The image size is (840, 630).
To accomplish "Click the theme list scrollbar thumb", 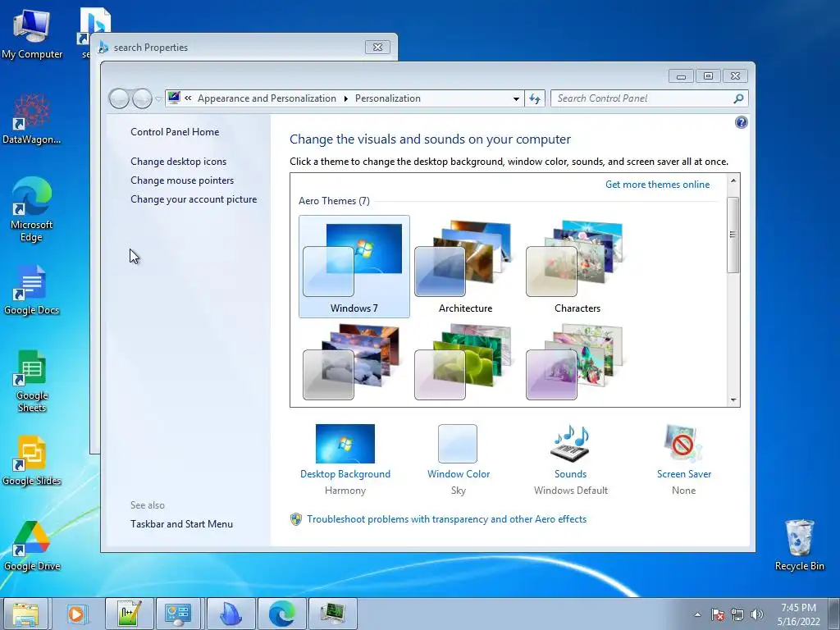I will tap(733, 235).
